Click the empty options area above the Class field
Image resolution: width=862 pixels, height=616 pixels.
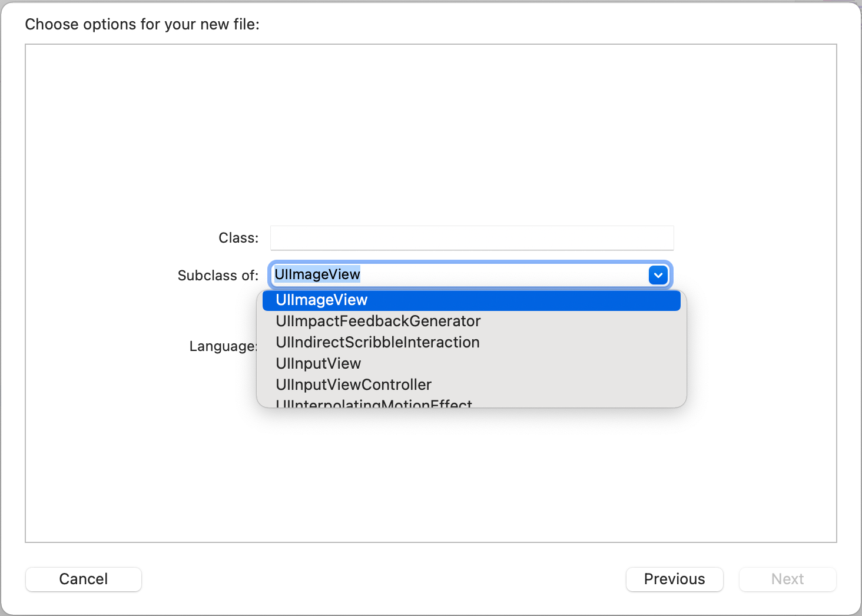[x=430, y=130]
